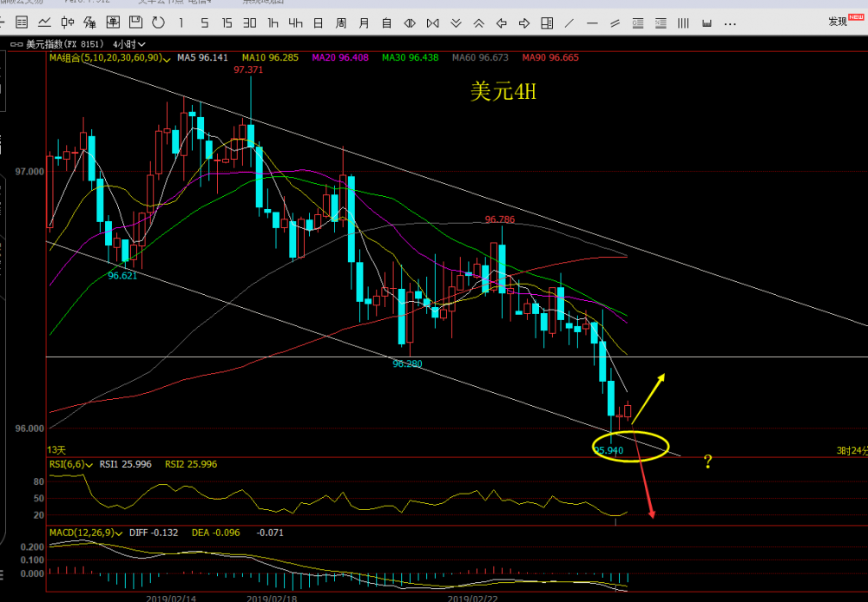
Task: Click the 美元指数(FX 8151) title
Action: [67, 44]
